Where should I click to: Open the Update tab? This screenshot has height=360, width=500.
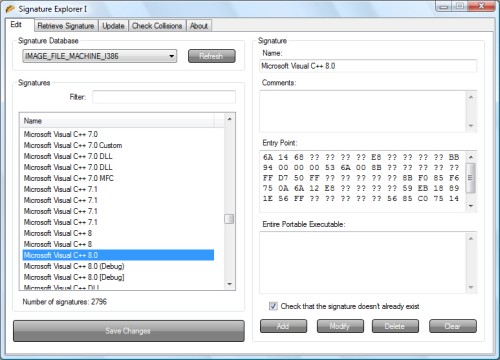point(113,26)
